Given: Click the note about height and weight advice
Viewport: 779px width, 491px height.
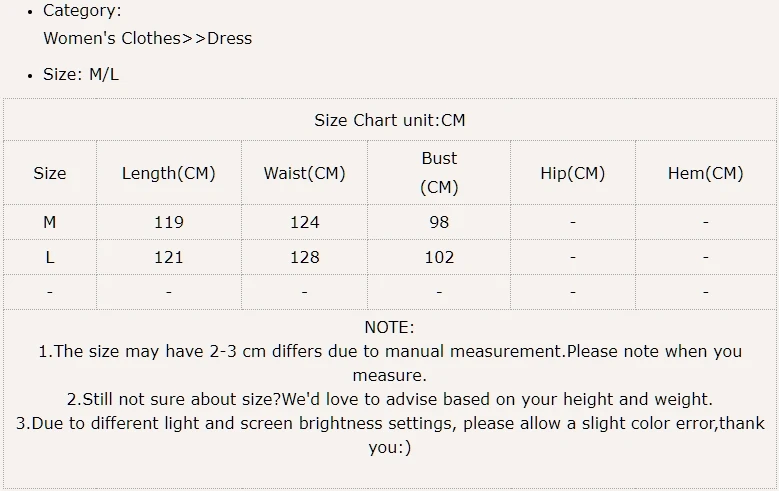Looking at the screenshot, I should tap(390, 399).
